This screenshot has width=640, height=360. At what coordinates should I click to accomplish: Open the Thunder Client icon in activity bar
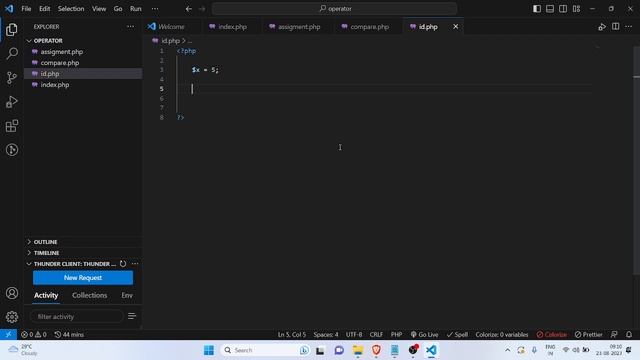[x=12, y=150]
